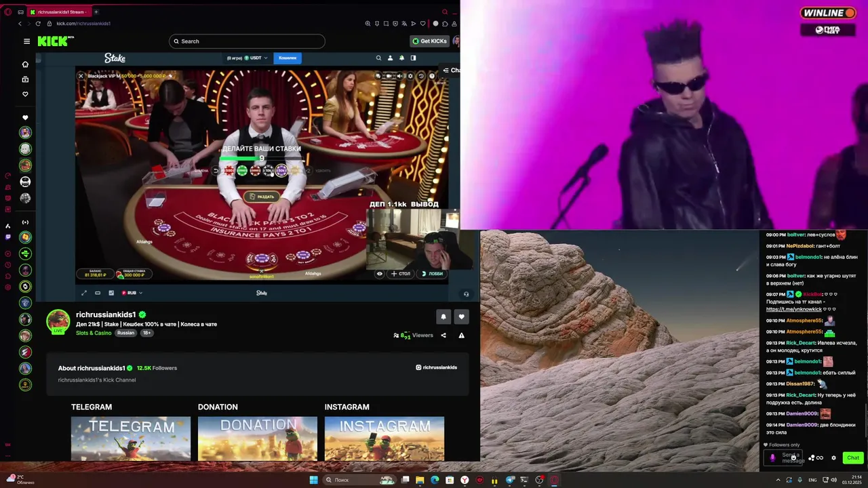Open the t.me/ynknowkick link in chat
This screenshot has height=488, width=868.
794,309
